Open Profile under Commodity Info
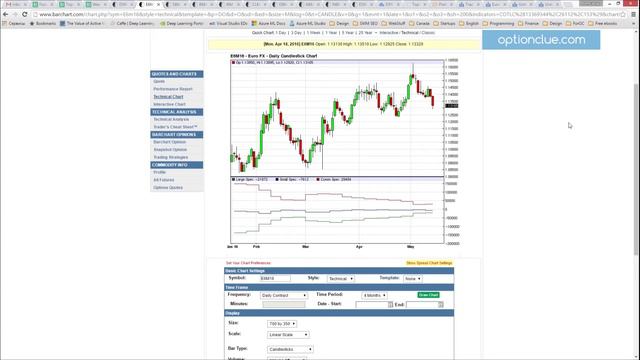Viewport: 640px width, 360px height. [160, 172]
